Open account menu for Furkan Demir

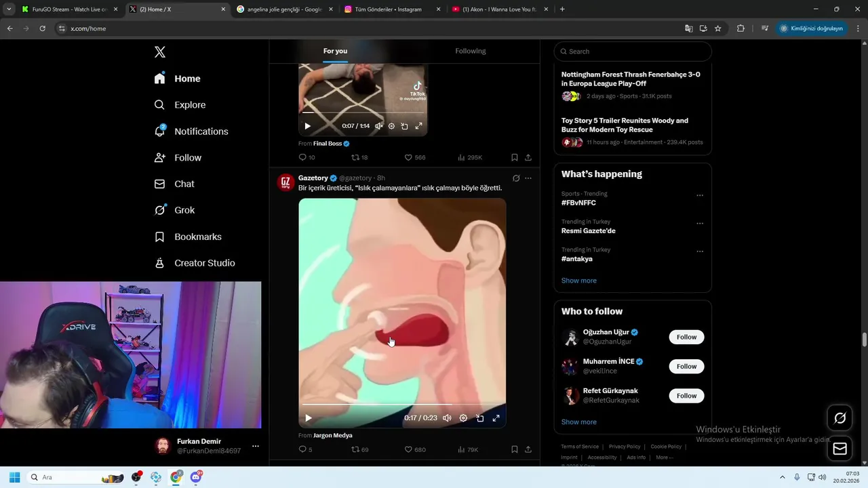pyautogui.click(x=256, y=446)
